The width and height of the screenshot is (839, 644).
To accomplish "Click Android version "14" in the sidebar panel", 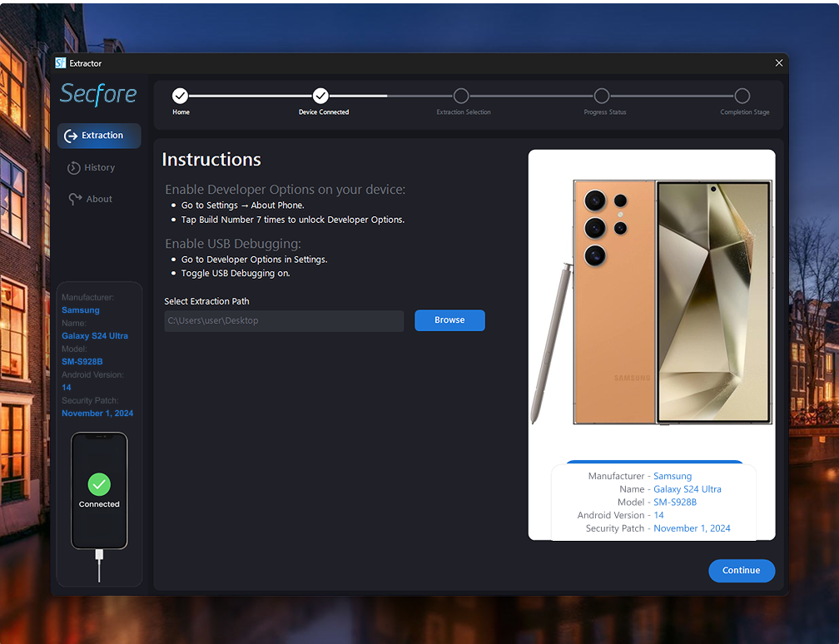I will tap(67, 387).
